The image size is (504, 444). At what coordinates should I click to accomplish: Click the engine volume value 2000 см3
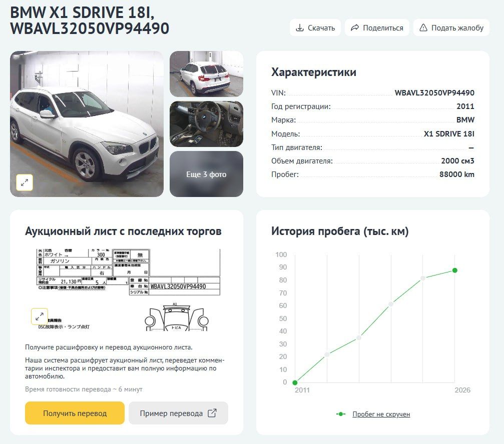coord(457,161)
